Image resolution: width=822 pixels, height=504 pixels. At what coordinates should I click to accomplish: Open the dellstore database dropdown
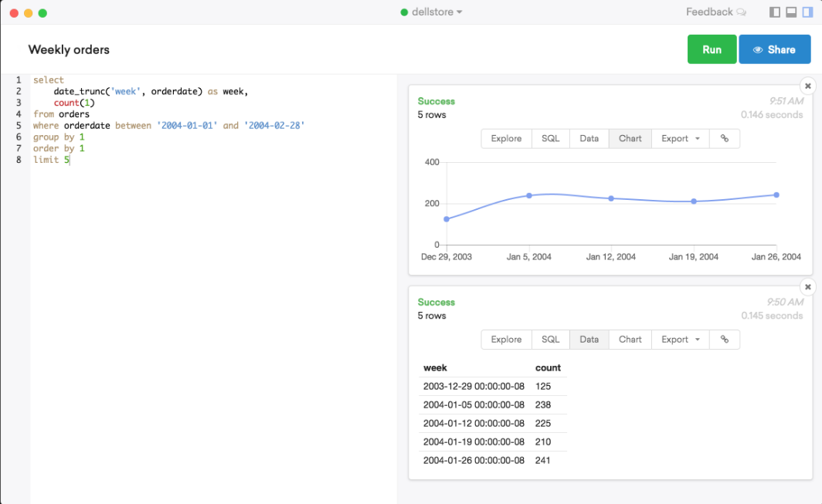(x=431, y=12)
